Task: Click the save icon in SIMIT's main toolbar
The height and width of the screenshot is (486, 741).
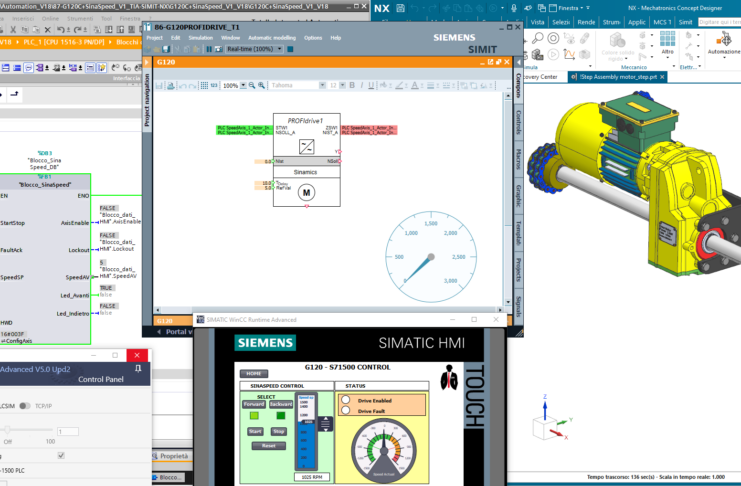Action: click(166, 49)
